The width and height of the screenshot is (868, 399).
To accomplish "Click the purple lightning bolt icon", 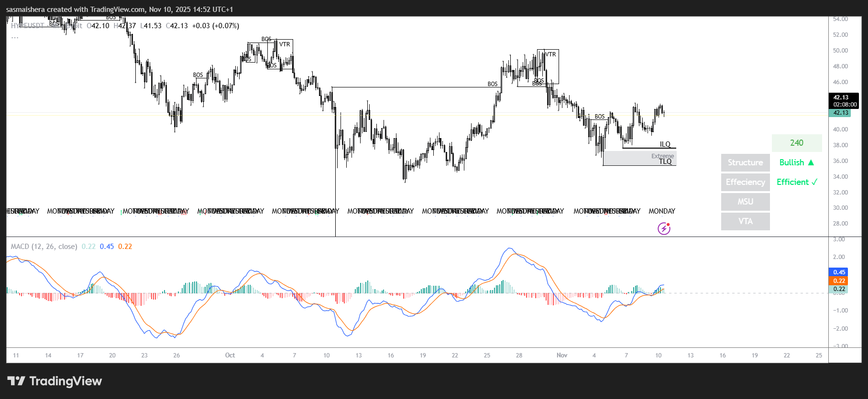I will click(x=664, y=229).
